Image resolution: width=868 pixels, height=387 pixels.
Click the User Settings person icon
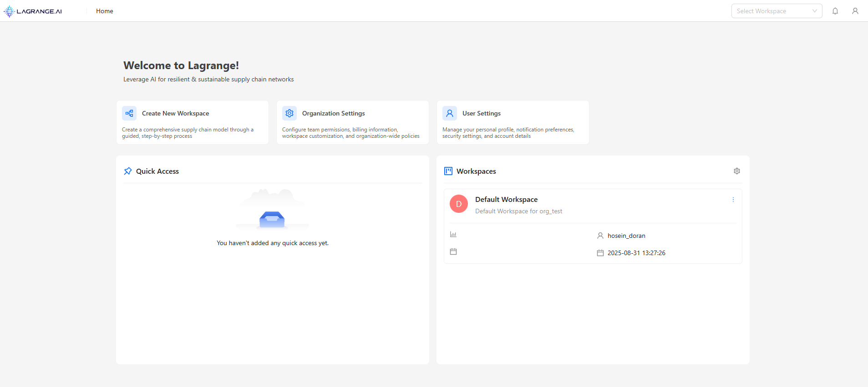[x=450, y=113]
